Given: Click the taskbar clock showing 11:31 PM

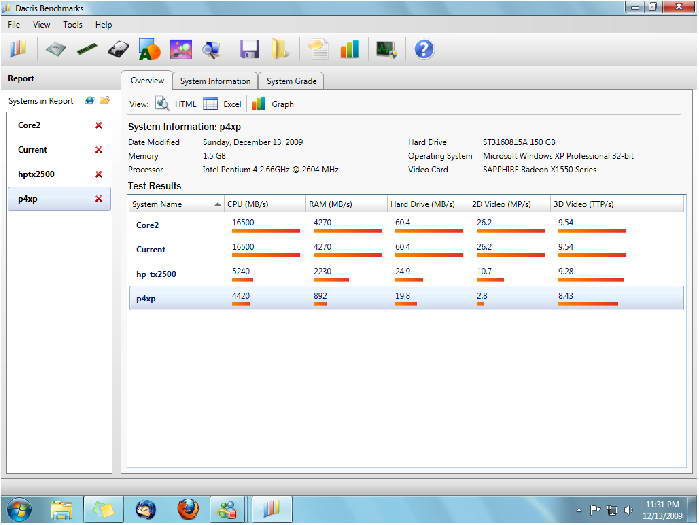Looking at the screenshot, I should coord(662,509).
